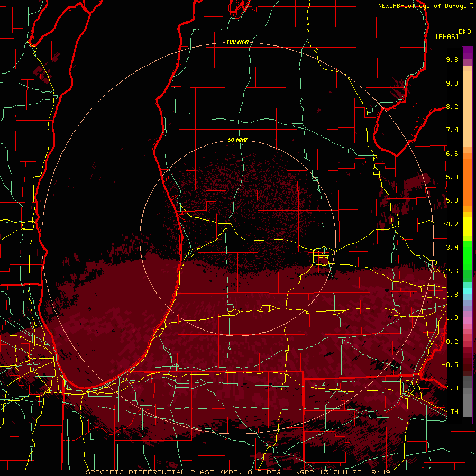Click the 7.4 value on the color scale

tap(452, 130)
